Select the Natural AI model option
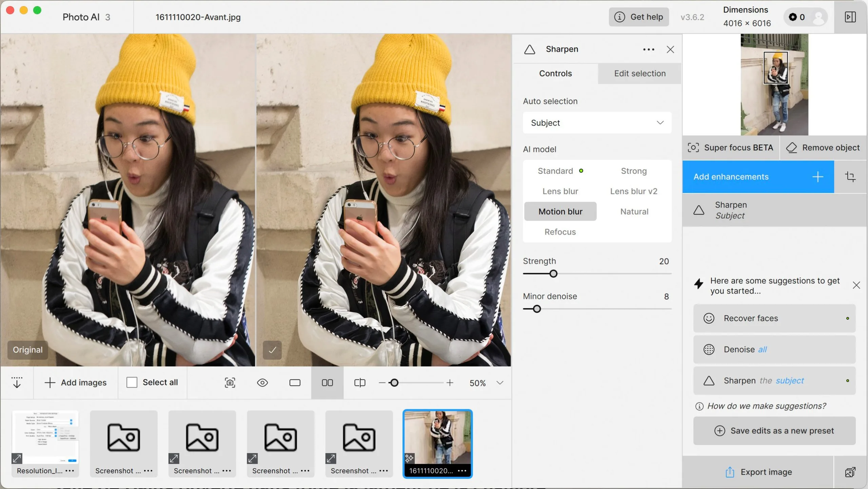Image resolution: width=868 pixels, height=489 pixels. (x=634, y=212)
